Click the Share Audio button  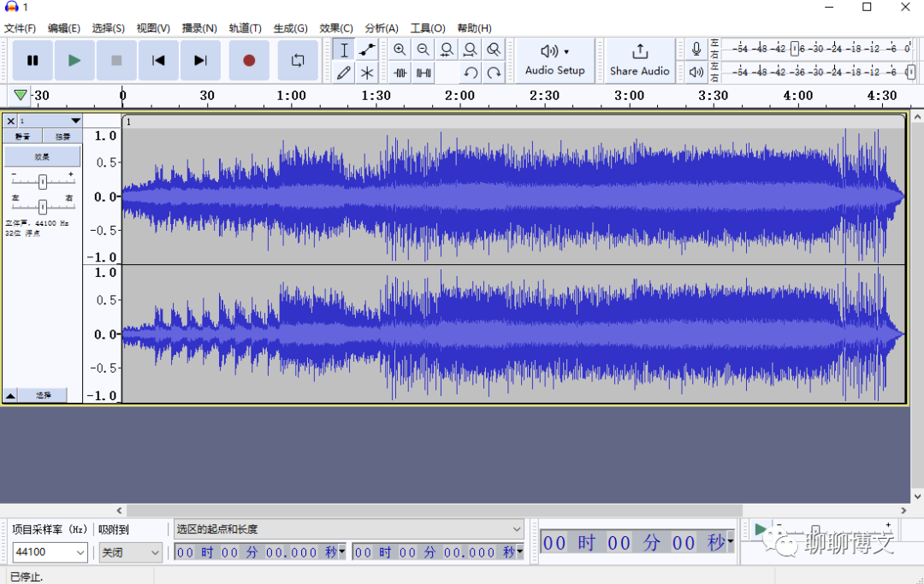click(639, 60)
